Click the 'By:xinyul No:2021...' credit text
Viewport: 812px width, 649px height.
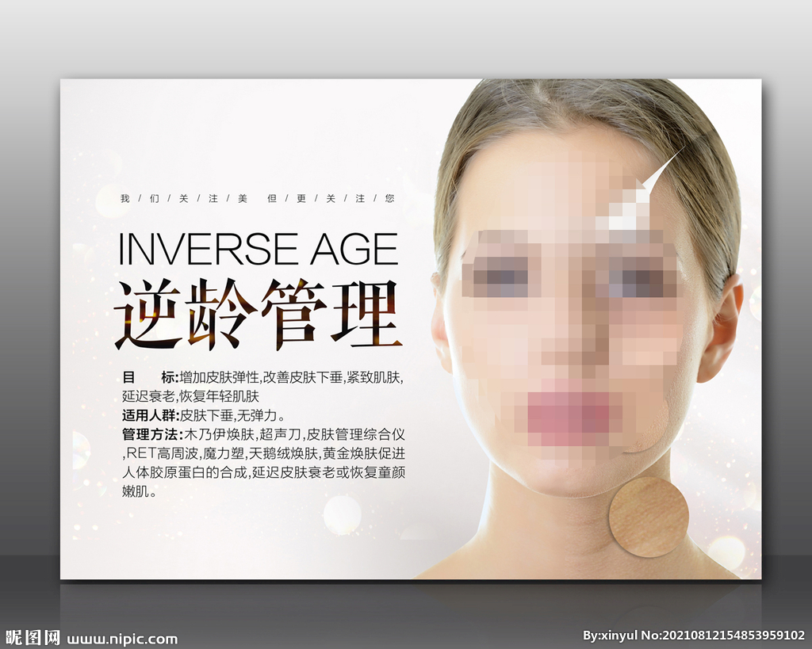(x=693, y=635)
